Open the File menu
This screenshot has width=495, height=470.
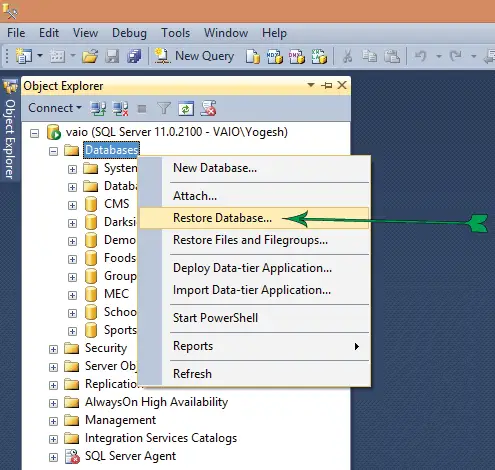point(16,33)
